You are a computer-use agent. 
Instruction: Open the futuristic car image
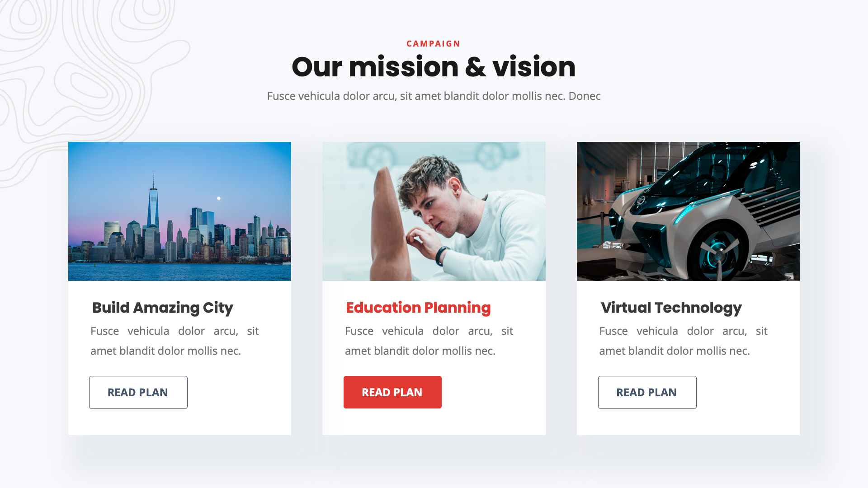[x=688, y=211]
